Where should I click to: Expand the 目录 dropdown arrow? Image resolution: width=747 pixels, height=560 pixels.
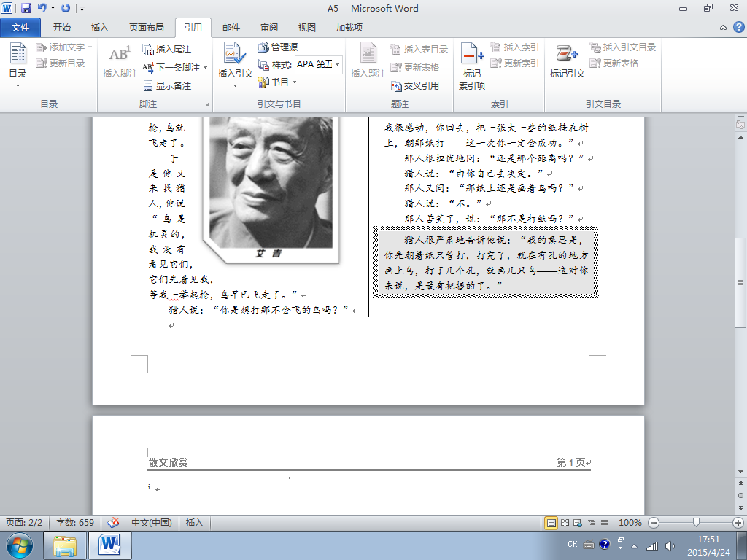pyautogui.click(x=18, y=86)
